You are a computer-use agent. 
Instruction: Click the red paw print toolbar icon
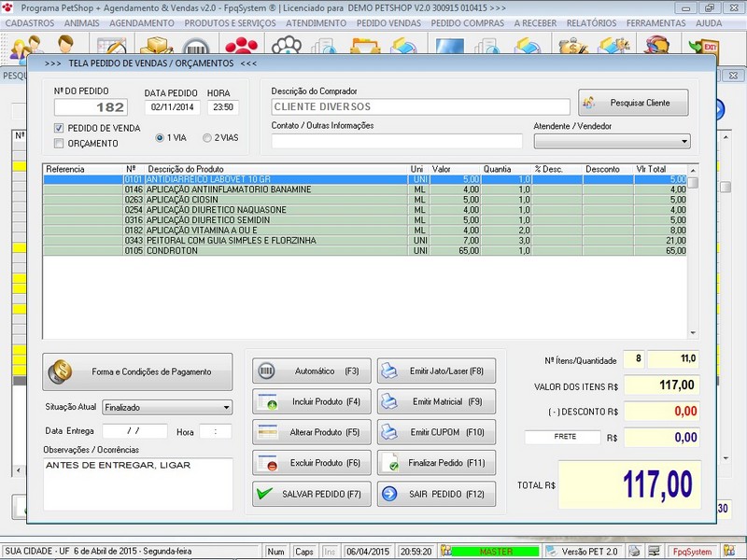[x=242, y=46]
